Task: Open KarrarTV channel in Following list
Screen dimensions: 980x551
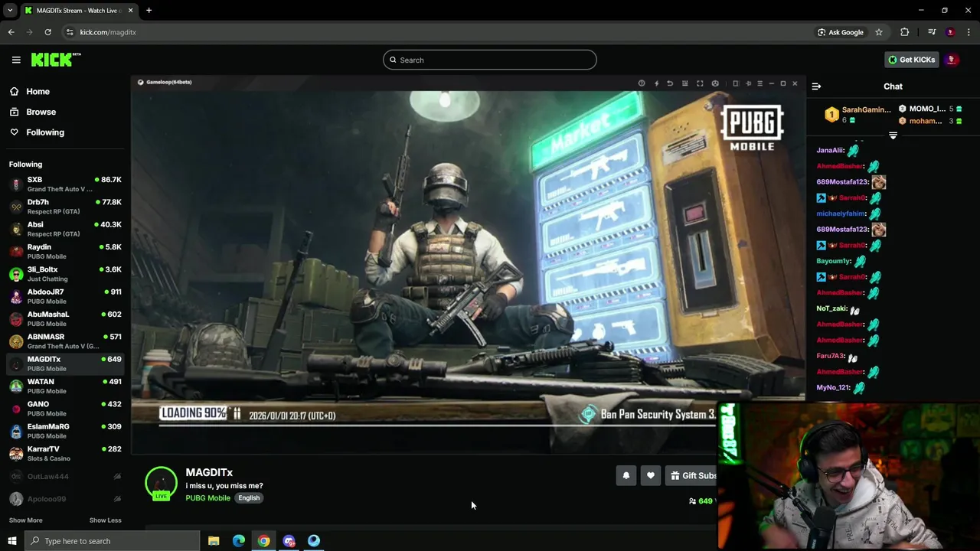Action: point(65,453)
